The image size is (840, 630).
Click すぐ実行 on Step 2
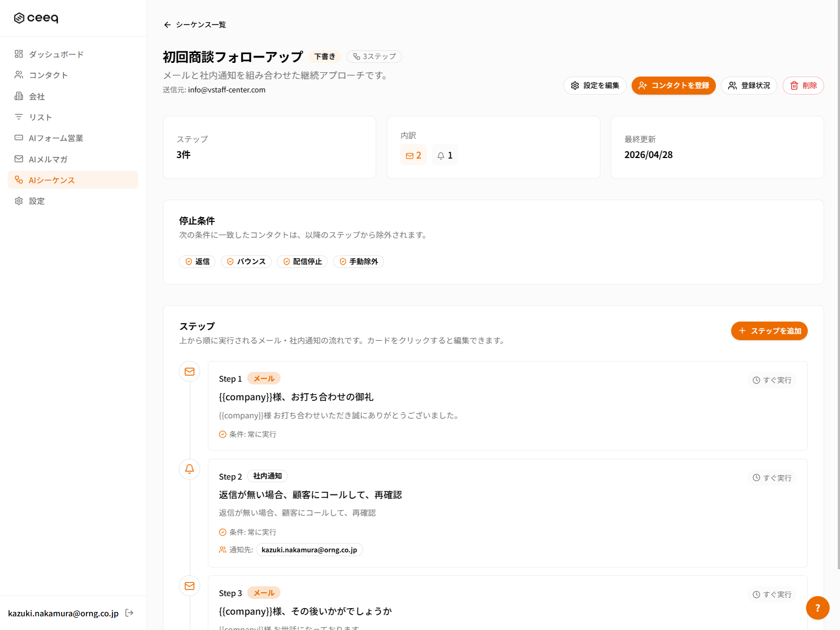tap(772, 478)
